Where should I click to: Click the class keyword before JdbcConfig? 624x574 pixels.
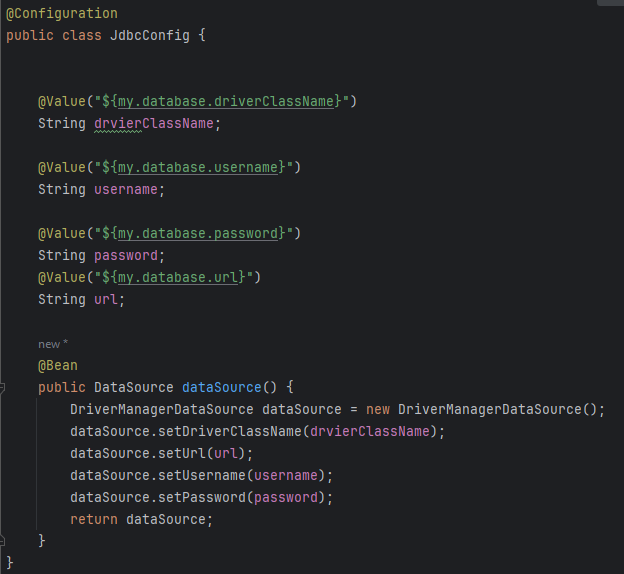(x=82, y=35)
